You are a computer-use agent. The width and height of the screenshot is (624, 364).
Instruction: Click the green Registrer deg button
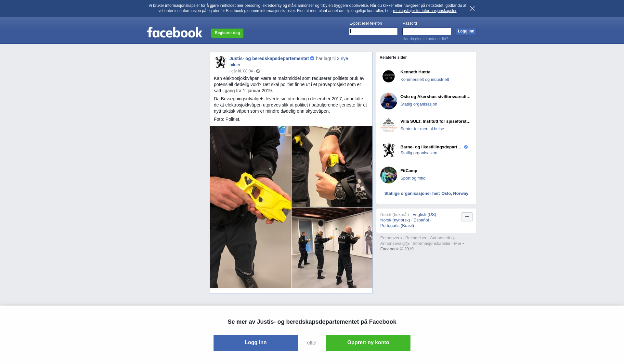[227, 33]
